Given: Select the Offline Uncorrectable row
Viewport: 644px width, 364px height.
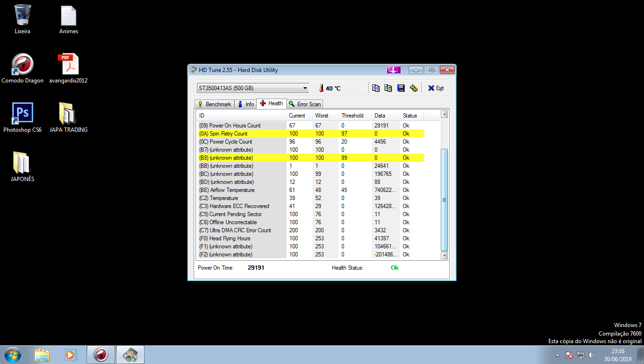Looking at the screenshot, I should pos(310,222).
